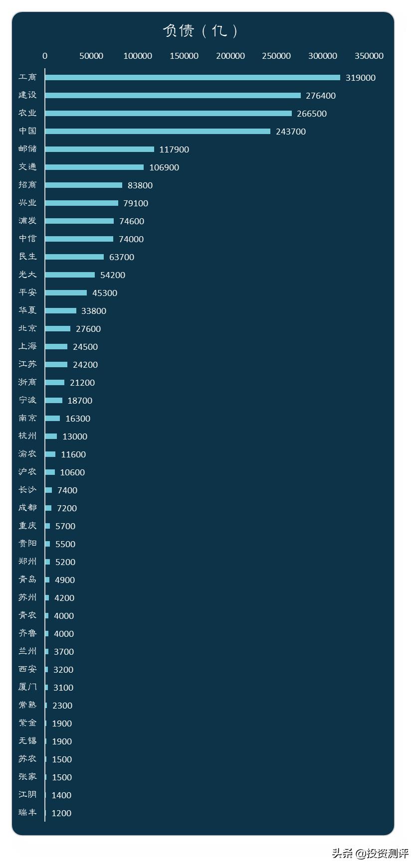
Task: Select the 中国 bank bar
Action: coord(157,132)
